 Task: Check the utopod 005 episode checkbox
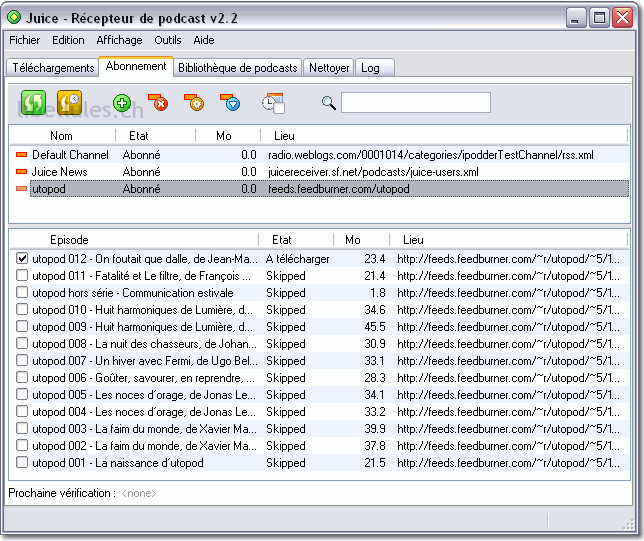(x=22, y=395)
